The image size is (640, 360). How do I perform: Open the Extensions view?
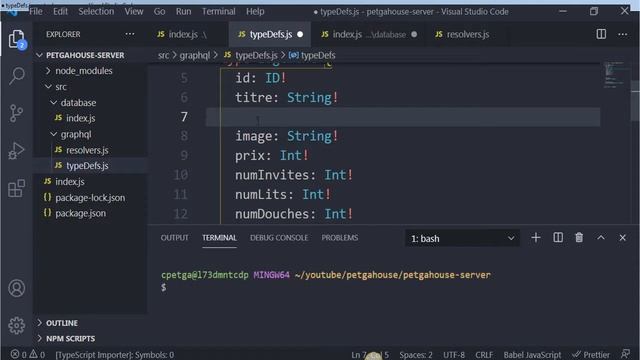click(x=16, y=188)
